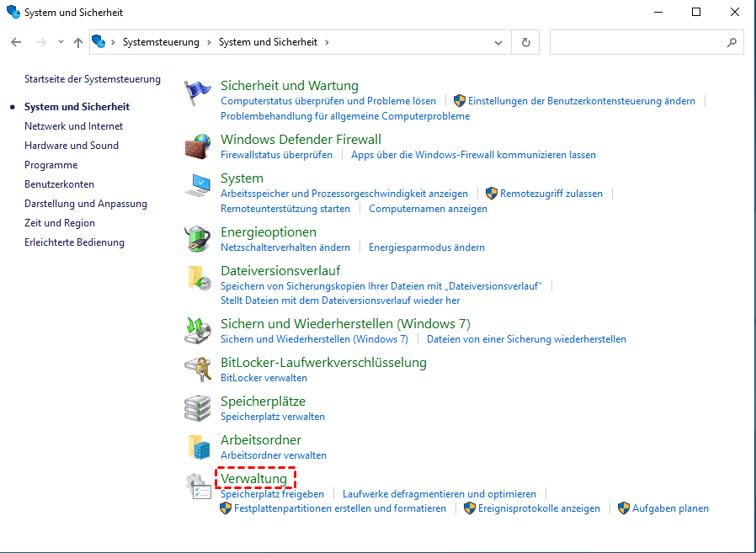Open the Verwaltung heading
756x553 pixels.
click(x=253, y=478)
